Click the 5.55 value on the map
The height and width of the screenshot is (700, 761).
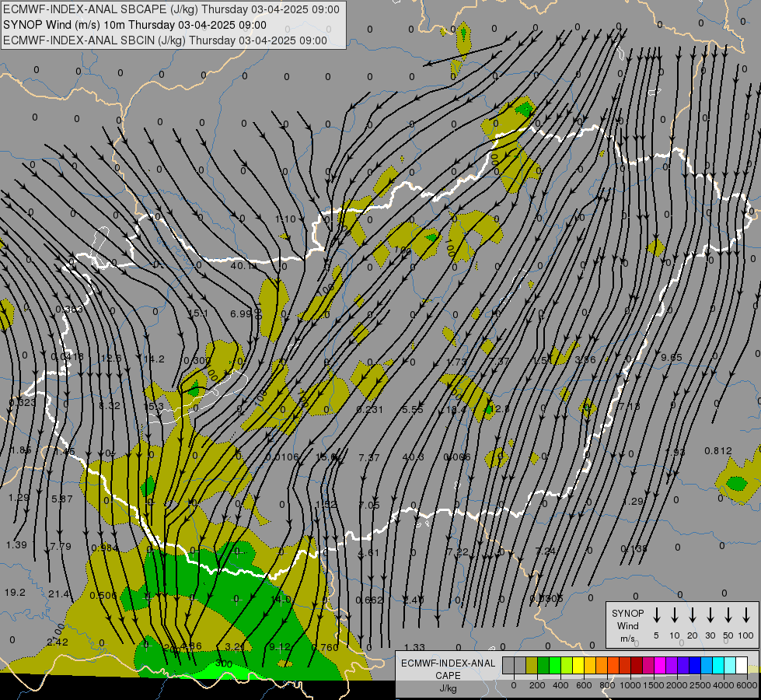pyautogui.click(x=413, y=410)
